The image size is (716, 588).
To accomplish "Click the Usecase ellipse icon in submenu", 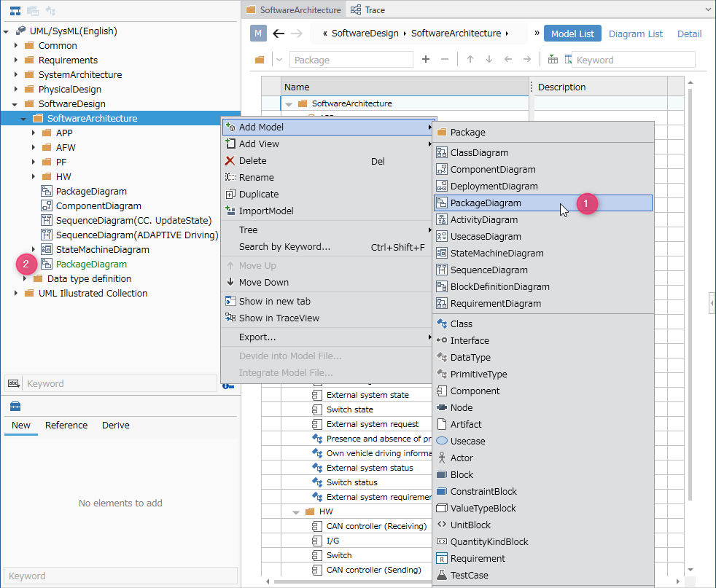I will (x=442, y=441).
